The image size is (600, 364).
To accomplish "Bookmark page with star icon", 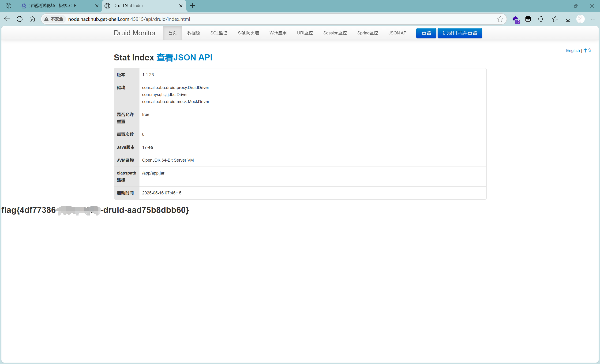I will coord(500,19).
